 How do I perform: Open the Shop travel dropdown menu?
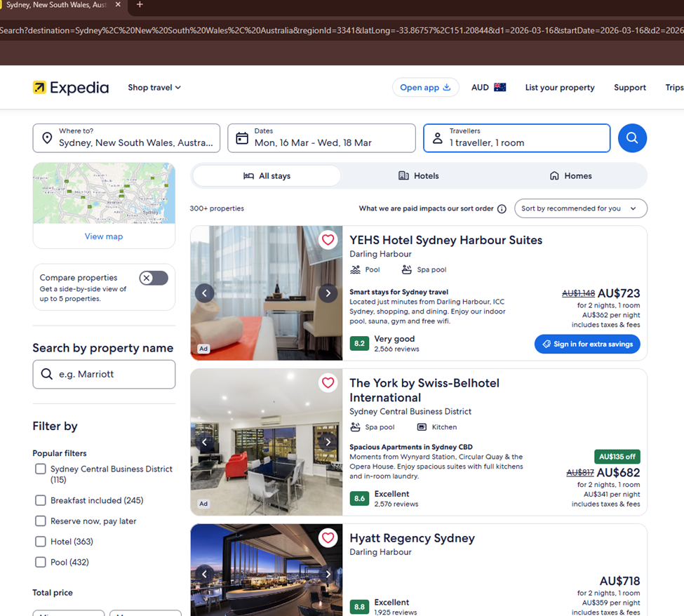154,88
